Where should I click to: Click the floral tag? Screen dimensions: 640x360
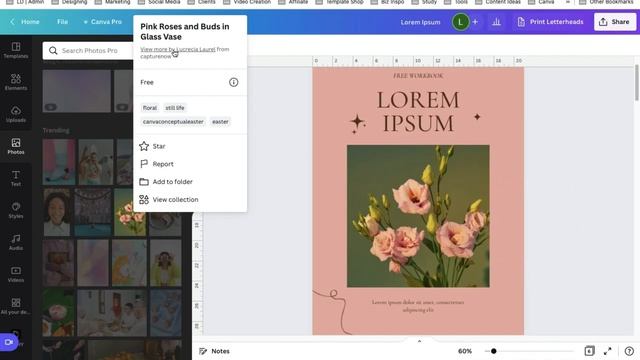(149, 108)
